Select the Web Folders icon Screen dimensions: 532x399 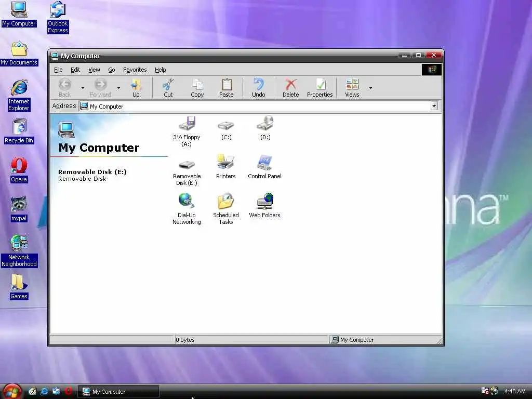tap(265, 201)
